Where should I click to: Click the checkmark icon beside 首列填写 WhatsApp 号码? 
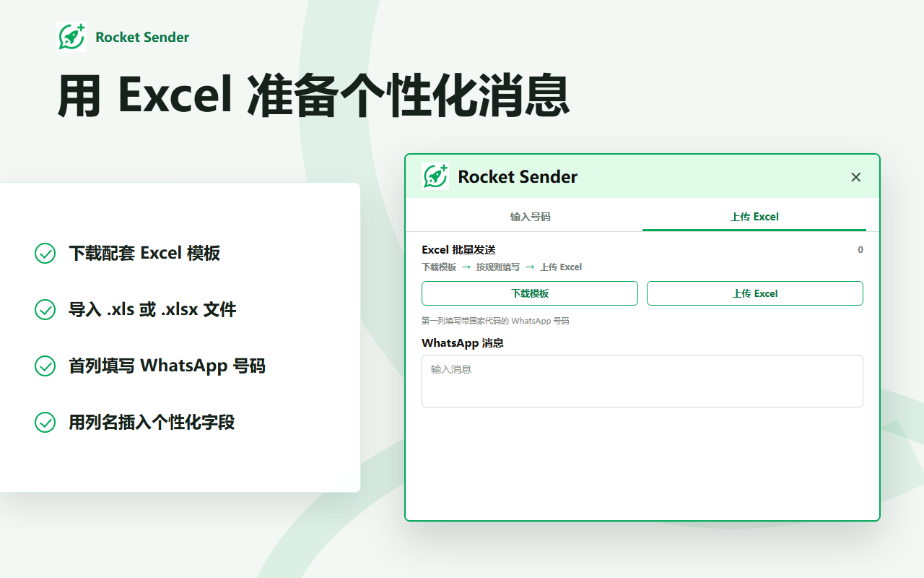click(45, 366)
